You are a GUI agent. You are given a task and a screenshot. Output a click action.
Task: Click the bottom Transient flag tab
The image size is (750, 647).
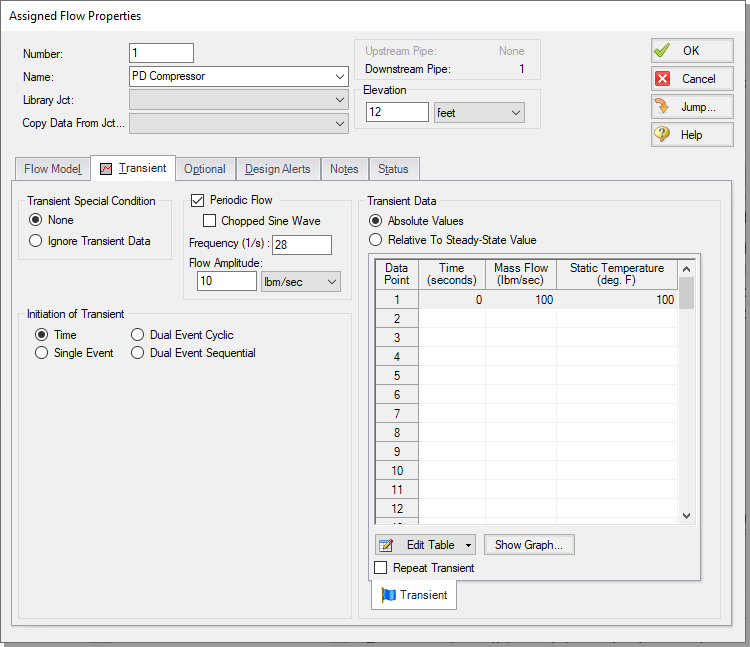pos(414,595)
